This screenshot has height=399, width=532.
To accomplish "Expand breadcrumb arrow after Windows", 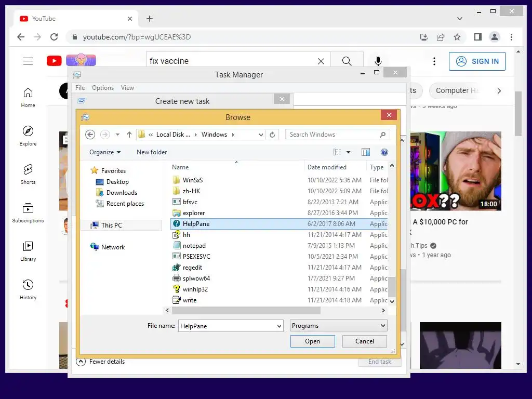I will tap(233, 135).
